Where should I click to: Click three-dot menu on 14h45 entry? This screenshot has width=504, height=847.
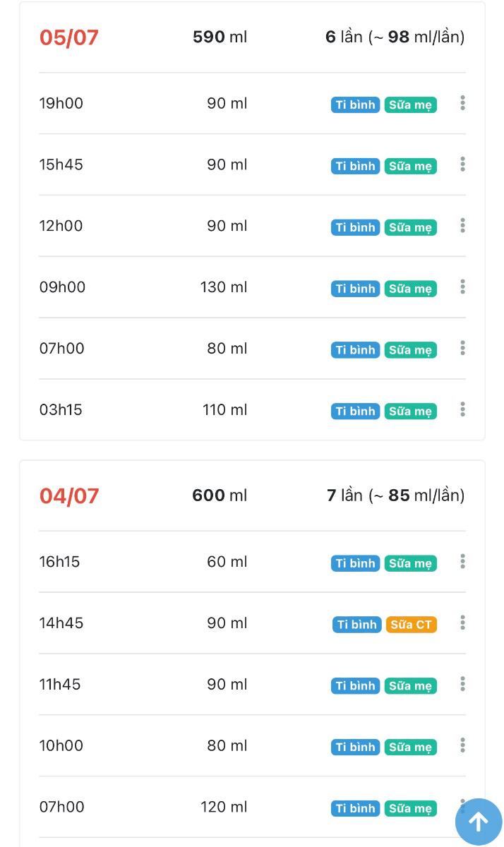click(x=462, y=623)
